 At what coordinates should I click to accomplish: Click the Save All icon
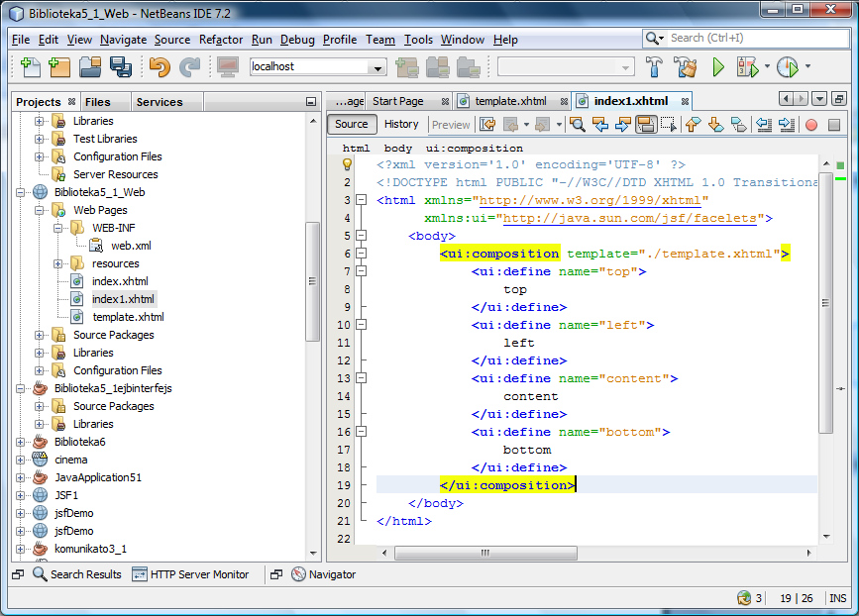(121, 66)
